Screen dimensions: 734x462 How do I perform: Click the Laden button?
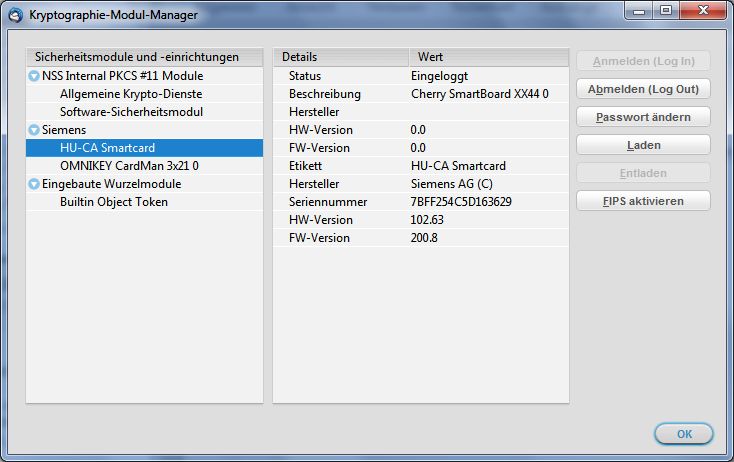click(x=643, y=145)
